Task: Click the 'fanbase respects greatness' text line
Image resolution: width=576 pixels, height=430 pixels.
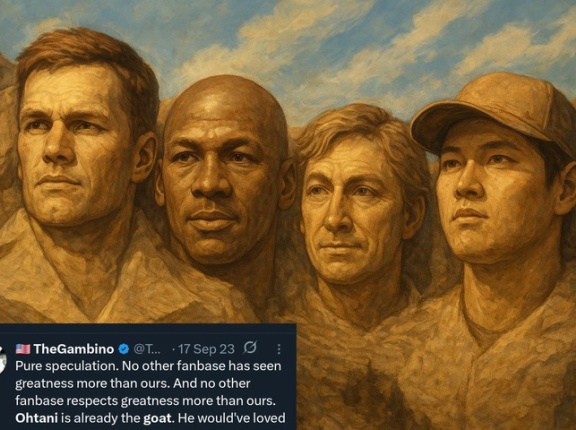Action: (x=97, y=401)
